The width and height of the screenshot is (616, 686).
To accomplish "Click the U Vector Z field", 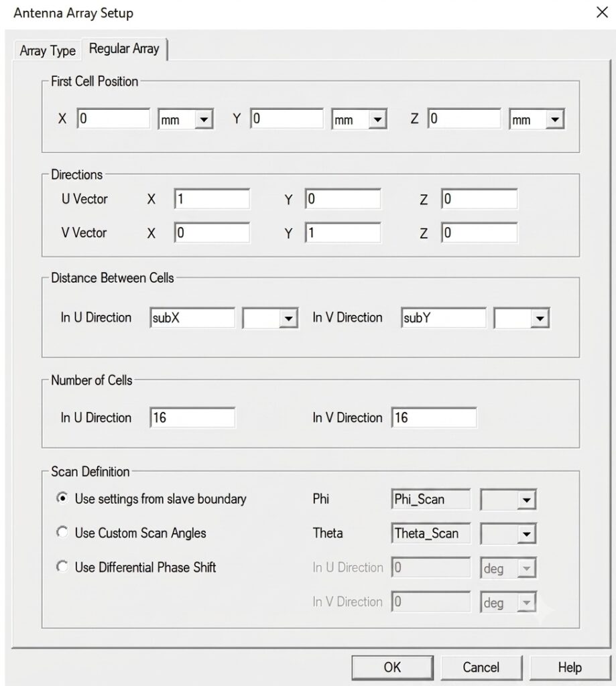I will (479, 199).
